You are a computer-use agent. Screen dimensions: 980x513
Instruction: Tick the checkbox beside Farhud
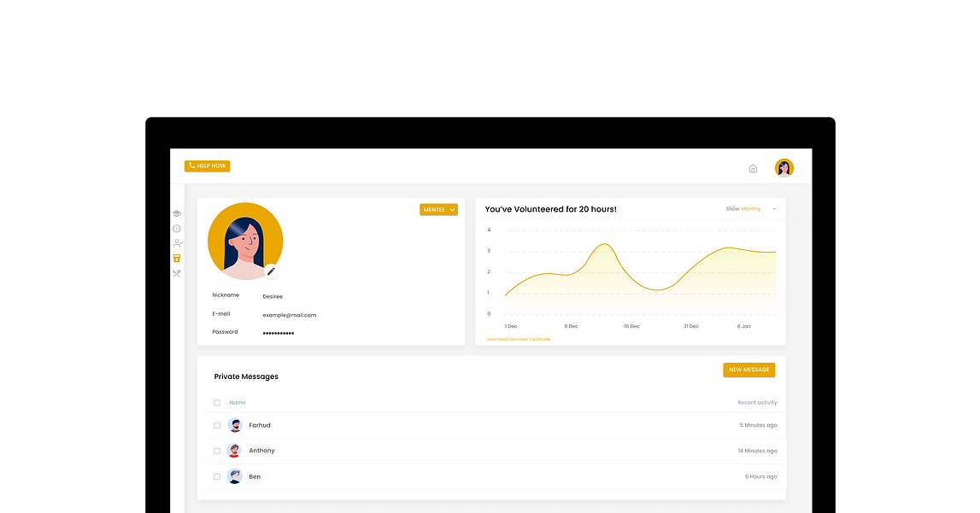pyautogui.click(x=217, y=425)
